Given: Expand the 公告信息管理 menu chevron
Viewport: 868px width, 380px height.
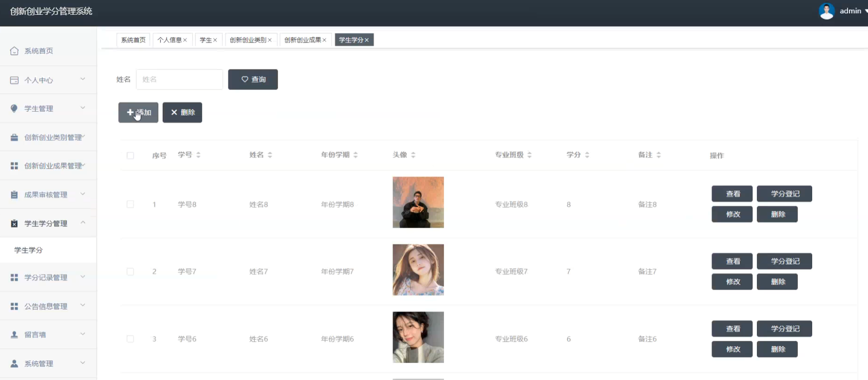Looking at the screenshot, I should (x=83, y=305).
